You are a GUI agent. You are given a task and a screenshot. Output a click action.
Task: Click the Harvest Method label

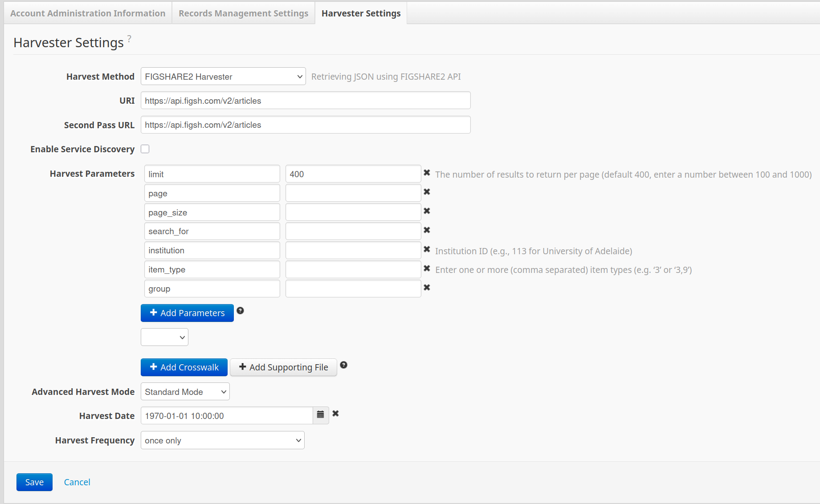[100, 77]
